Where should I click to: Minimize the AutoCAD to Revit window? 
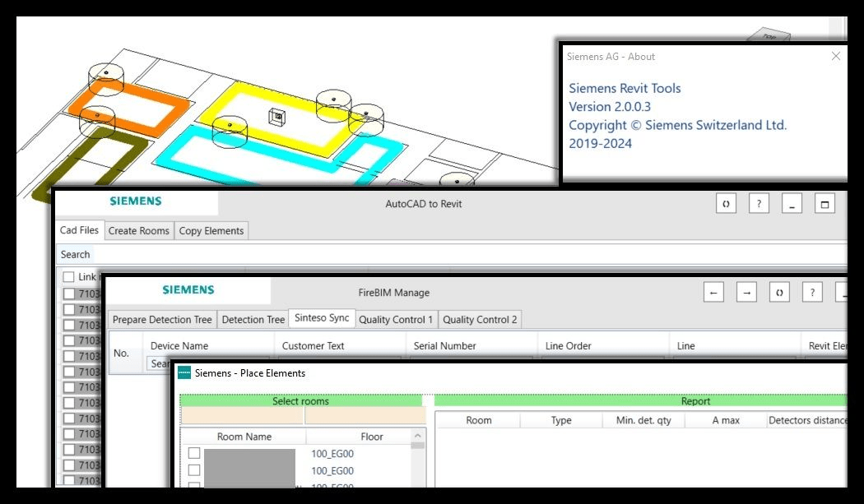[x=791, y=204]
